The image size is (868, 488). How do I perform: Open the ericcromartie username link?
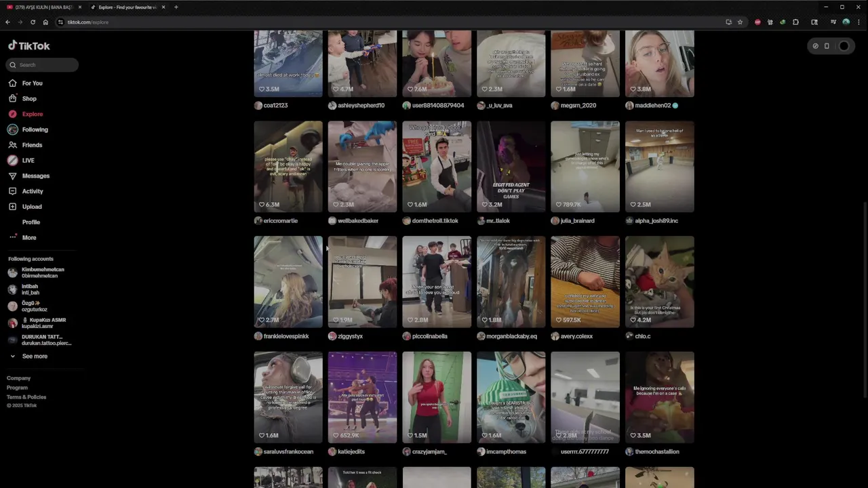[x=281, y=221]
